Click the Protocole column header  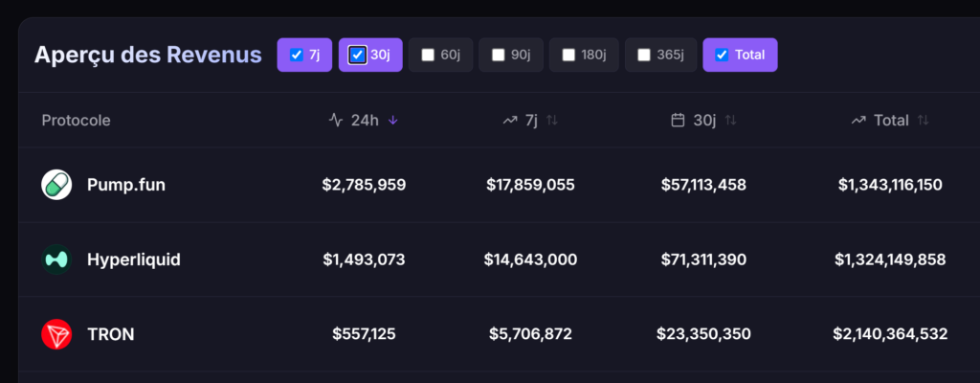(x=77, y=120)
